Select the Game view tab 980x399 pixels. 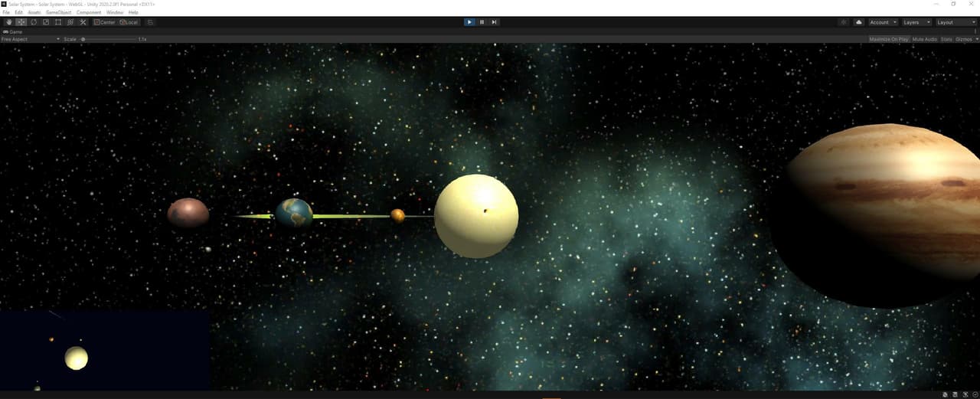[13, 31]
